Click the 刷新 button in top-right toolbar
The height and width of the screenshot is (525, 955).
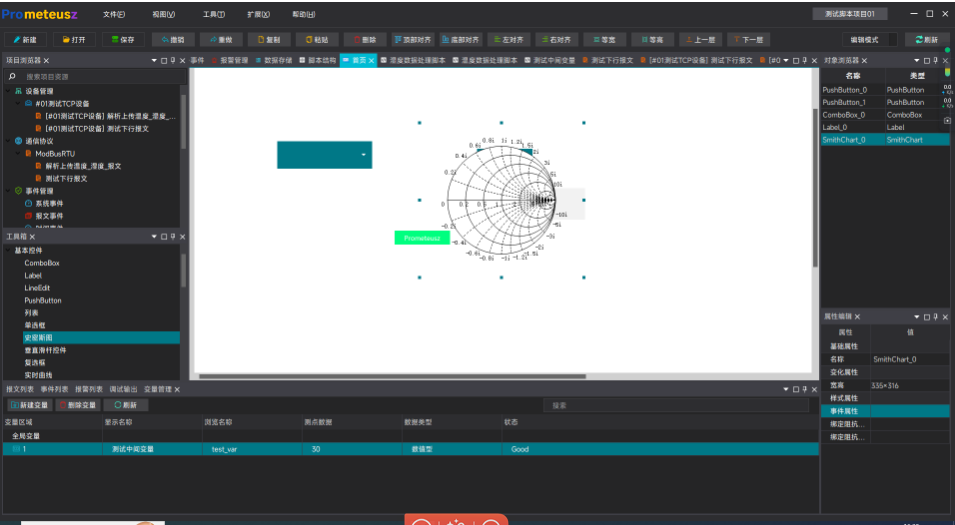click(926, 40)
